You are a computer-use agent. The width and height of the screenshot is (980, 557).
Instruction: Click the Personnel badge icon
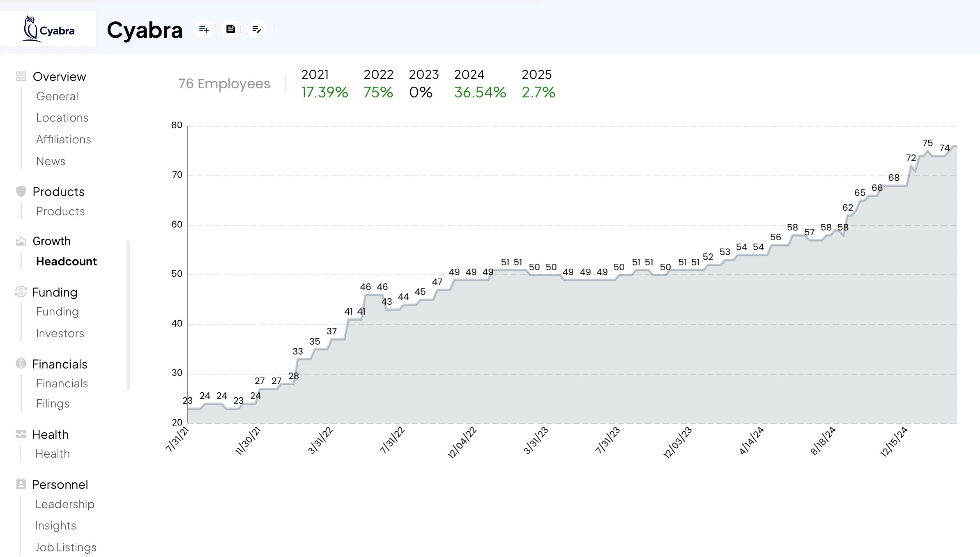coord(21,484)
